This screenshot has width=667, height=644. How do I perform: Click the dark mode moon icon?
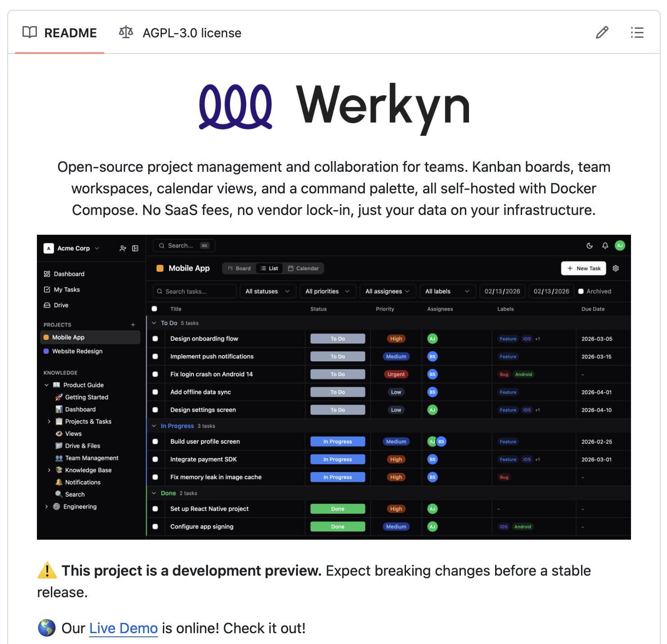[590, 246]
